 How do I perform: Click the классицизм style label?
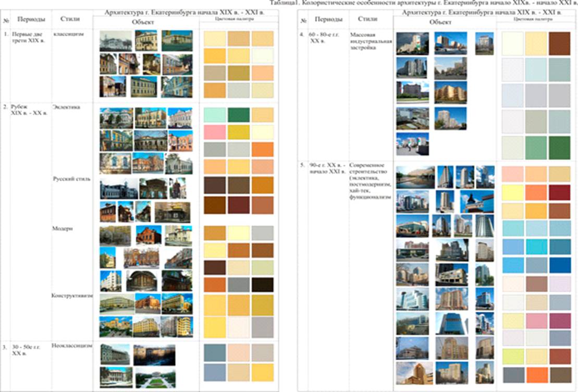click(66, 35)
